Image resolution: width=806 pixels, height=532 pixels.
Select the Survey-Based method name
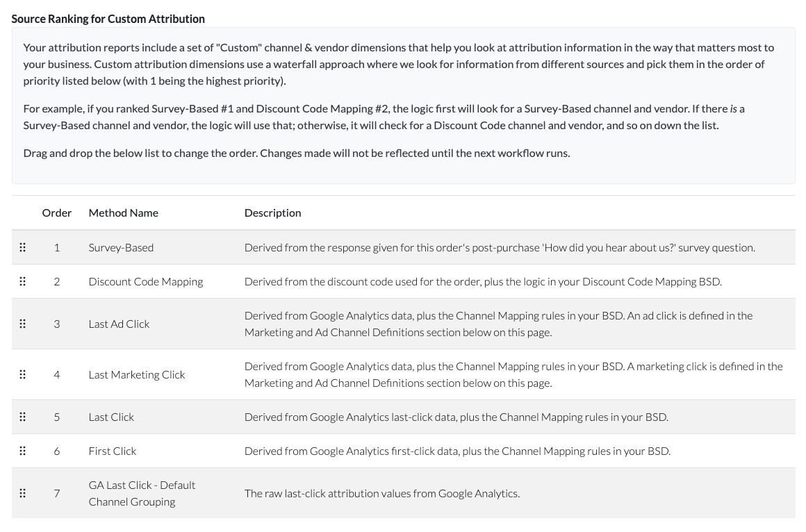pos(121,247)
